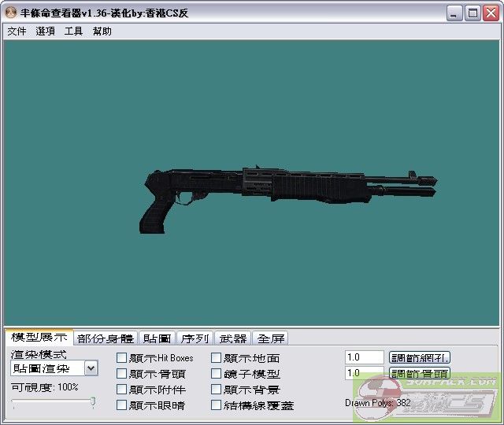Toggle the 顯示骨頭 checkbox
The width and height of the screenshot is (504, 425).
coord(121,374)
